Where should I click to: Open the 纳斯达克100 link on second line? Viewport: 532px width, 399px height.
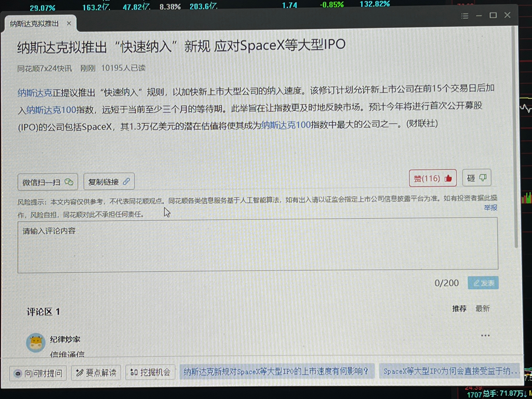coord(51,110)
